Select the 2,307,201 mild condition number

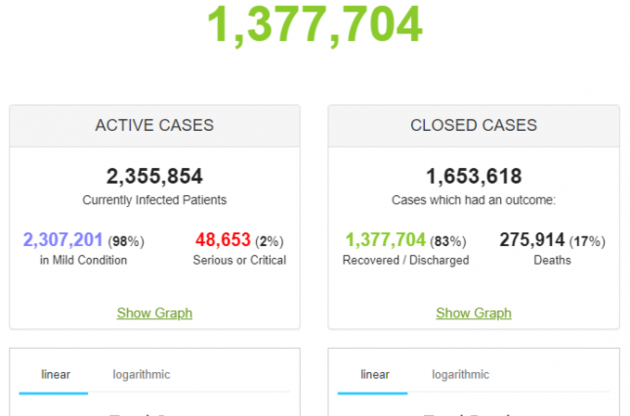(x=65, y=240)
